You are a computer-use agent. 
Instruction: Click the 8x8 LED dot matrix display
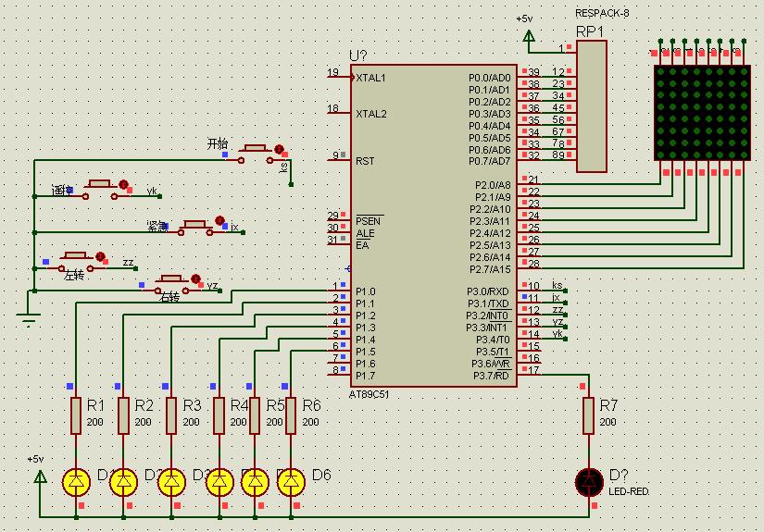tap(701, 113)
